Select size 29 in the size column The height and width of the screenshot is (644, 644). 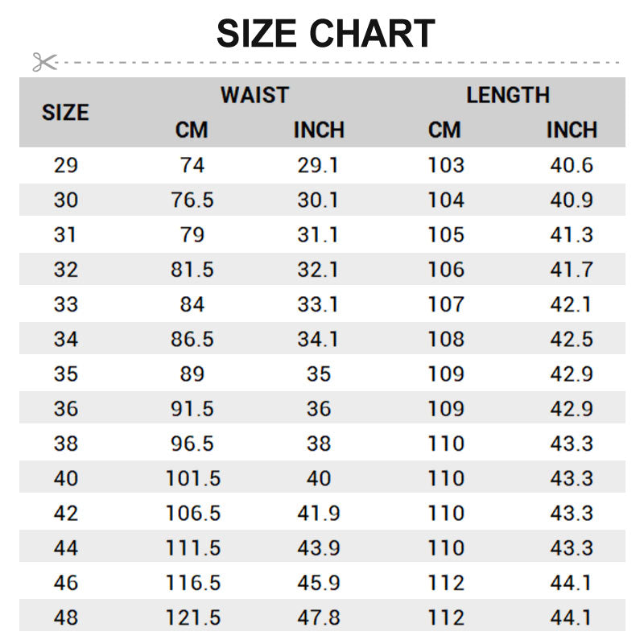66,166
